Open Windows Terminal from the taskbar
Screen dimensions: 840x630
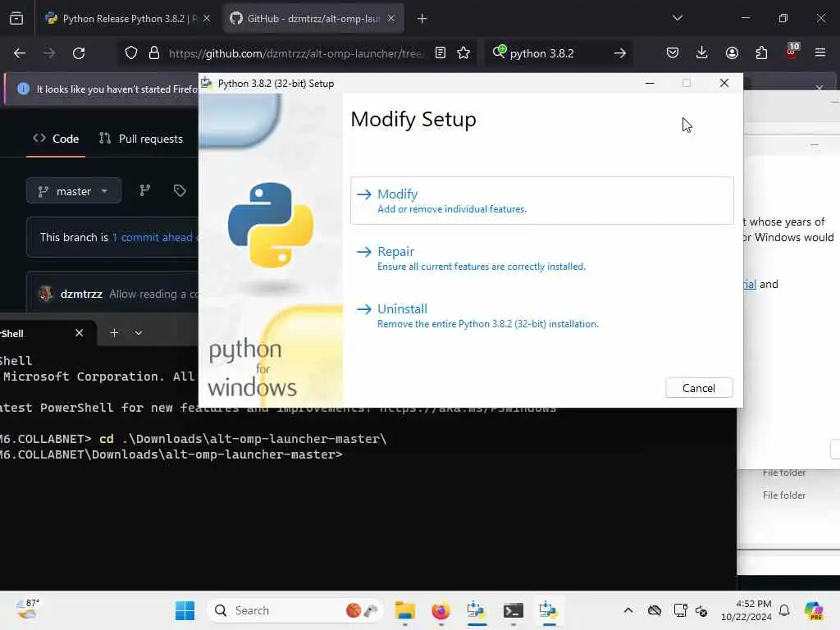point(513,610)
